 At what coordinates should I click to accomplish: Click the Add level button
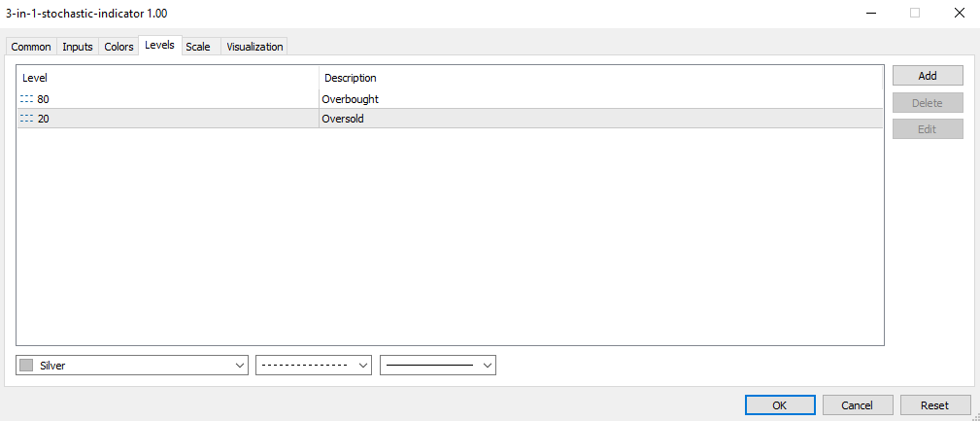point(928,76)
